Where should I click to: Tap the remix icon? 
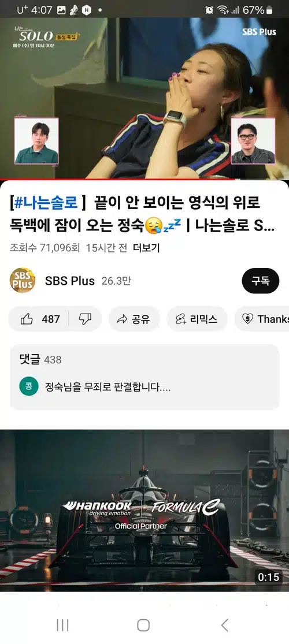(x=181, y=319)
